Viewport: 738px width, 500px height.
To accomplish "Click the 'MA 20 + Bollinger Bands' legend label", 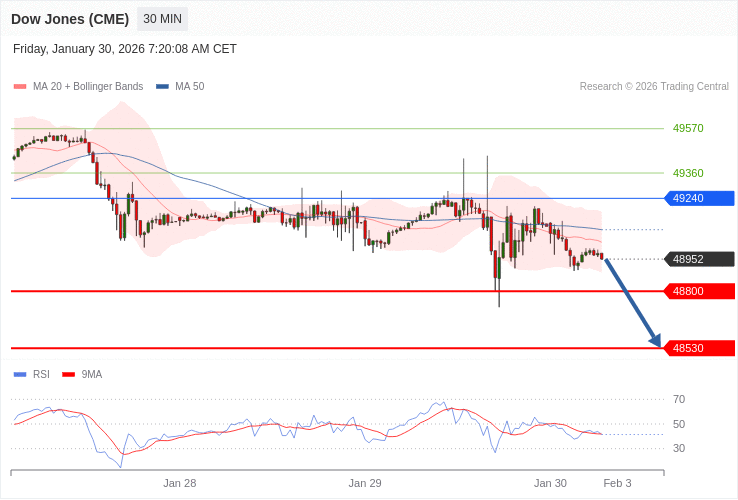I will (88, 87).
